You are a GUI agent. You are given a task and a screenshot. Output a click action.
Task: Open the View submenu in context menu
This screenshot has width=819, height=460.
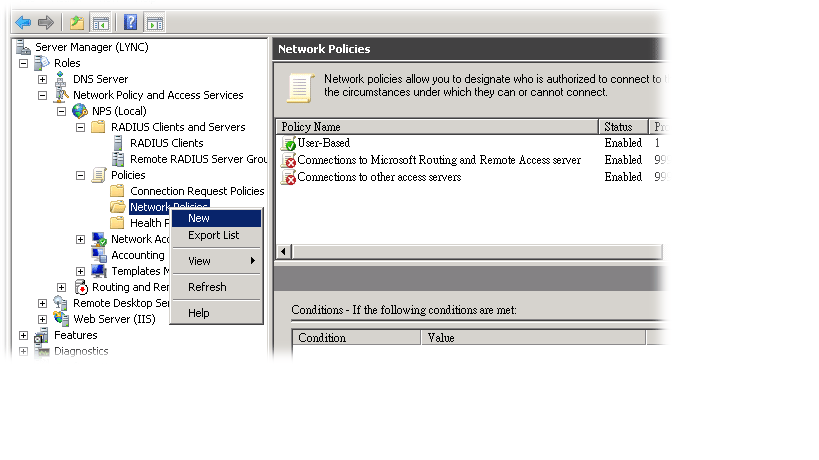coord(200,261)
